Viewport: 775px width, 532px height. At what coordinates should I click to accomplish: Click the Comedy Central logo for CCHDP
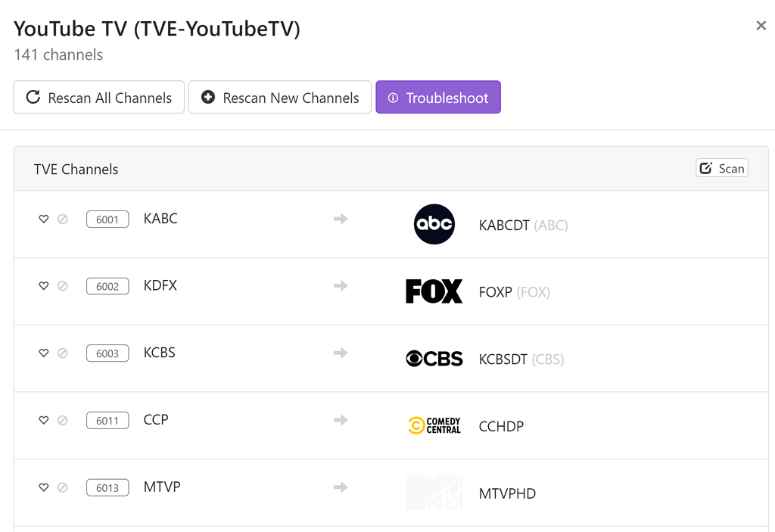click(x=434, y=425)
